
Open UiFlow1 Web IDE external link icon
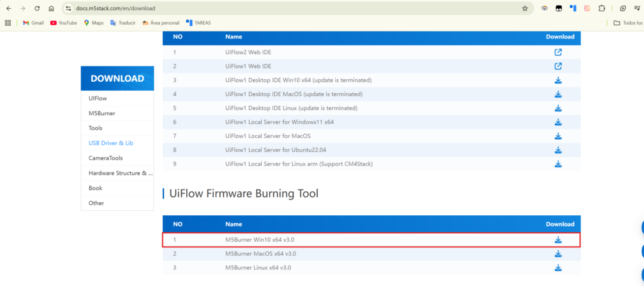(x=557, y=66)
